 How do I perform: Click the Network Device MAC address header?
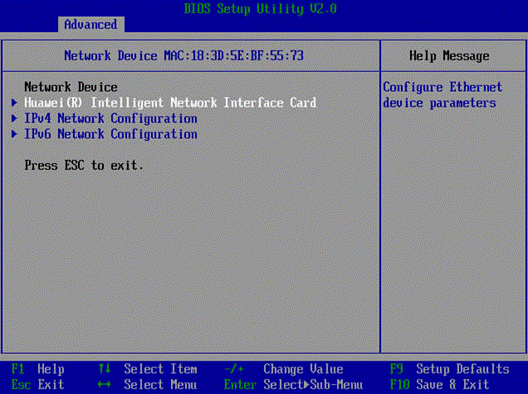[x=184, y=56]
